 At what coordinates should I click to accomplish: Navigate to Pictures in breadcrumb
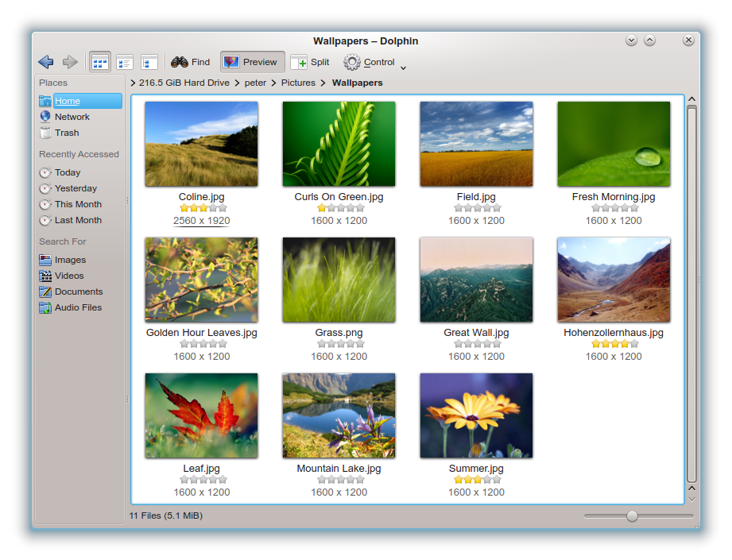tap(298, 83)
